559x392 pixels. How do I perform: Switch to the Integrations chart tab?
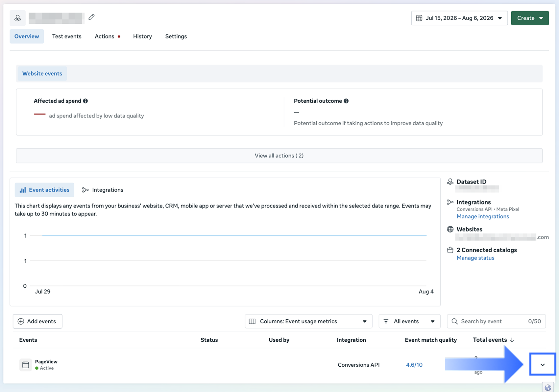[x=103, y=190]
